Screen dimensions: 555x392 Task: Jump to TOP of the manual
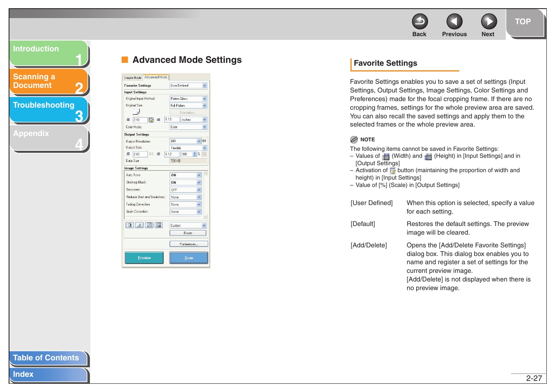525,23
